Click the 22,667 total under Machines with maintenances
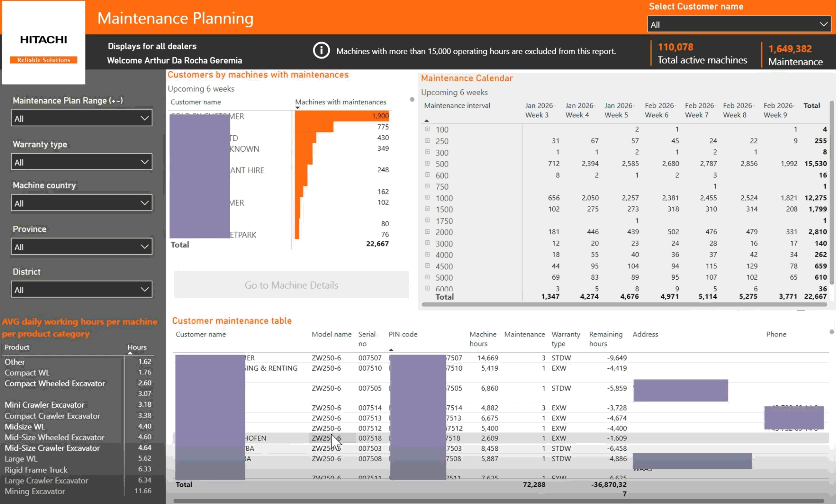Image resolution: width=836 pixels, height=504 pixels. pyautogui.click(x=377, y=244)
